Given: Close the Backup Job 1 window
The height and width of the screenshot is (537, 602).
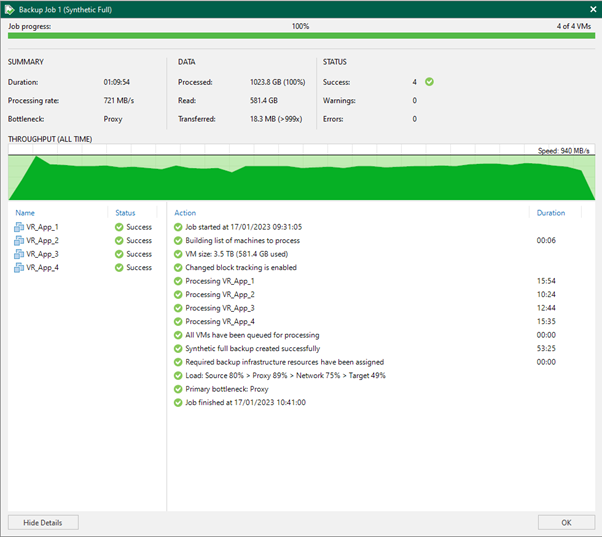Looking at the screenshot, I should [x=593, y=9].
